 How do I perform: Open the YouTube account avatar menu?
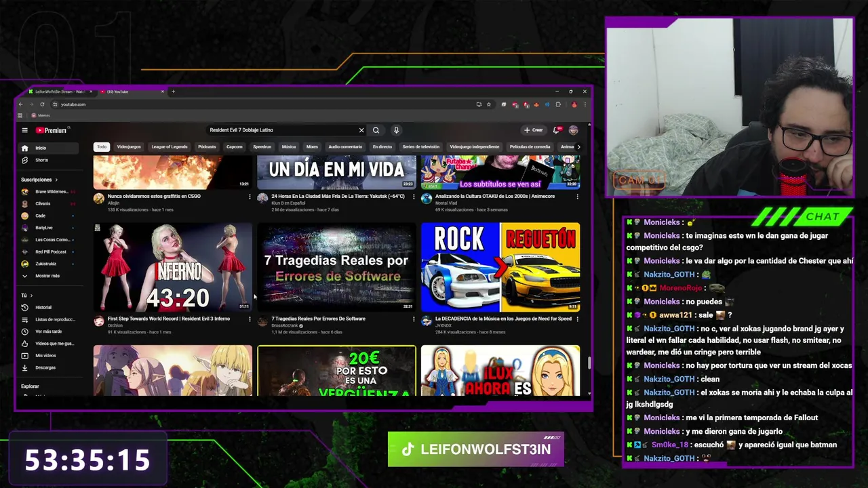(x=574, y=130)
